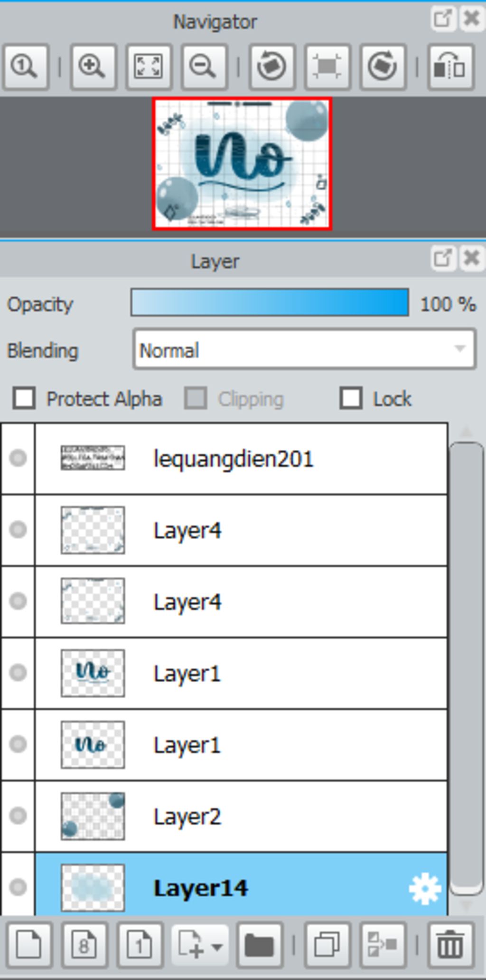Image resolution: width=486 pixels, height=980 pixels.
Task: Hide the Layer2 layer
Action: [x=18, y=816]
